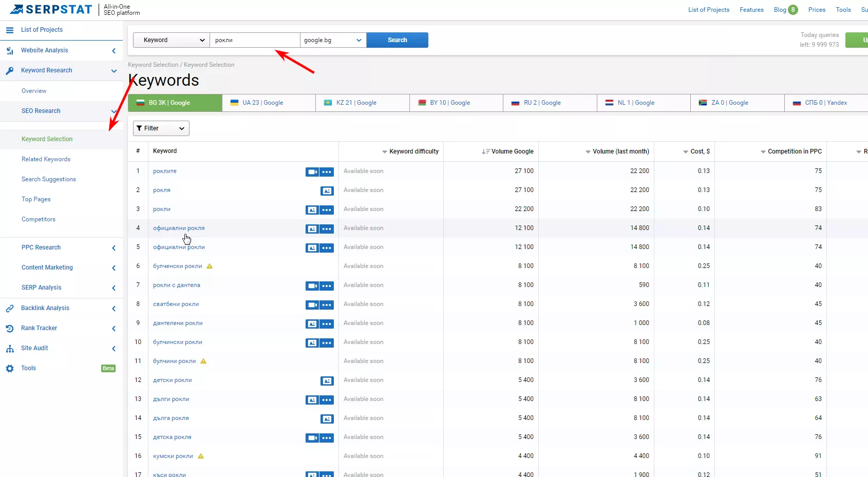Viewport: 868px width, 477px height.
Task: Click the image icon for детски рокли
Action: (x=327, y=381)
